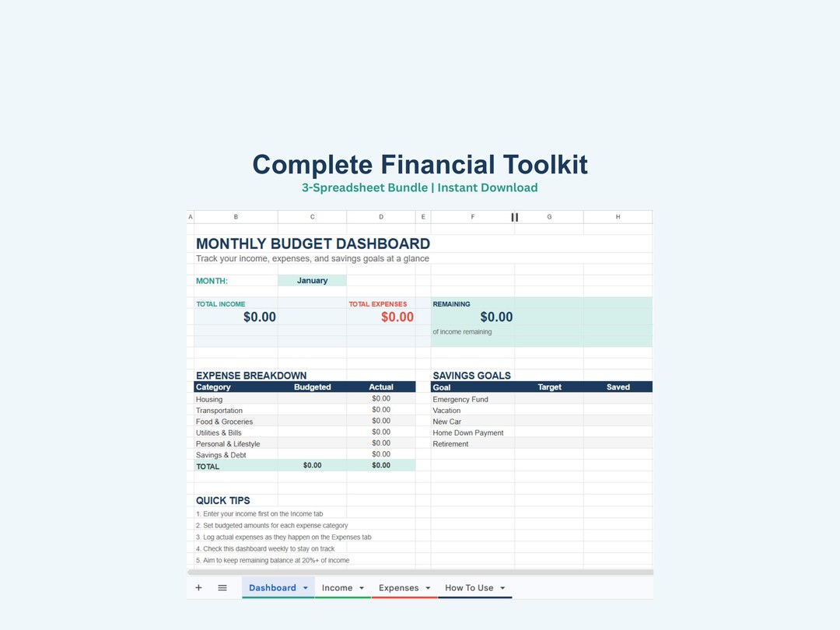Select the Housing category cell
The height and width of the screenshot is (630, 840).
236,399
